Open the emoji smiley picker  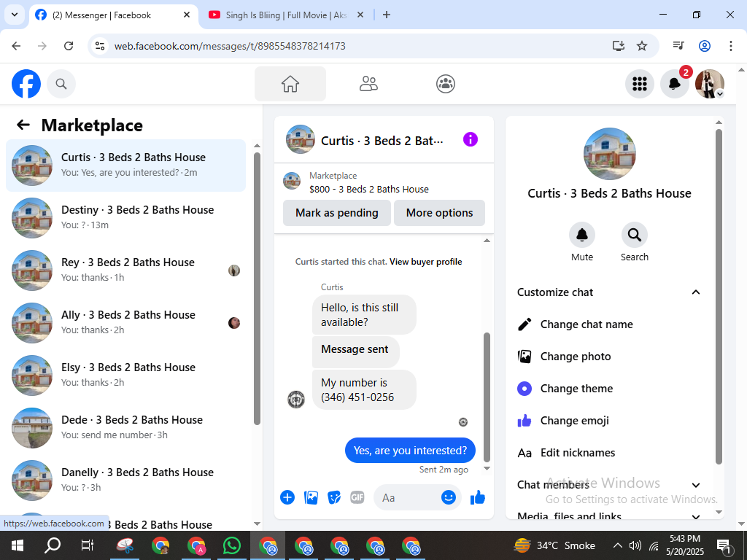449,497
